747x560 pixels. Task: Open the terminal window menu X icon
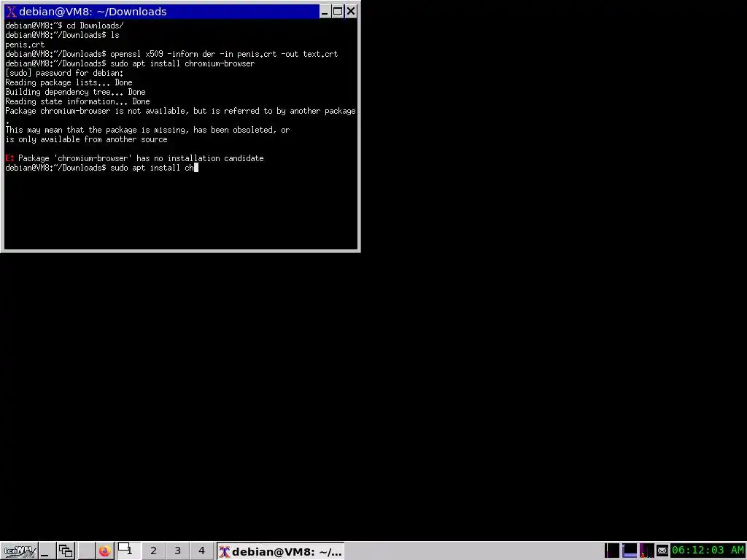[11, 12]
